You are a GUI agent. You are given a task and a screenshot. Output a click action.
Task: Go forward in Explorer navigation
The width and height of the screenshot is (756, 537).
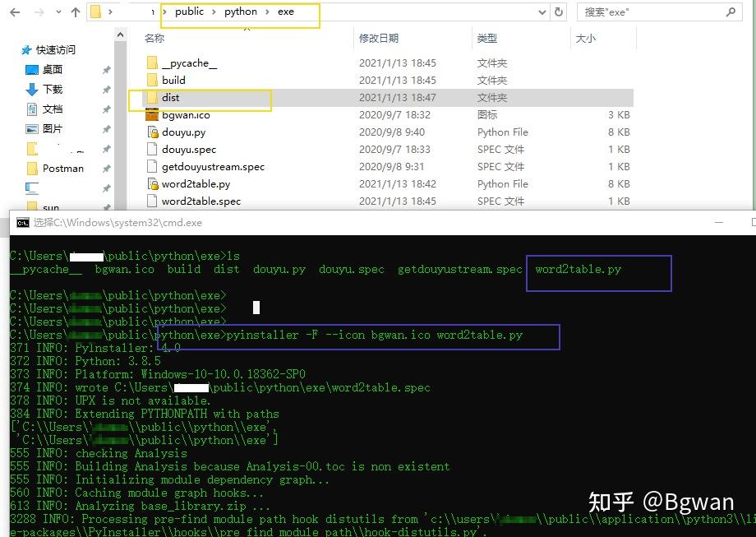click(39, 12)
